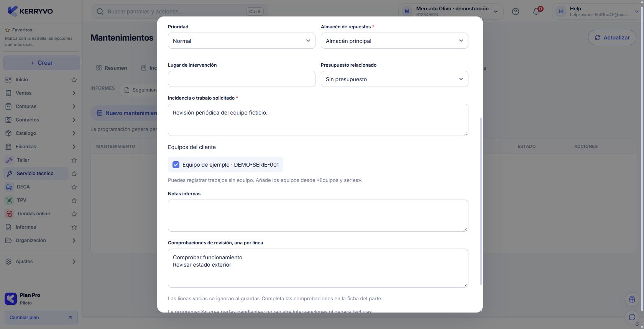
Task: Click the Servicio técnico tool icon
Action: tap(9, 174)
